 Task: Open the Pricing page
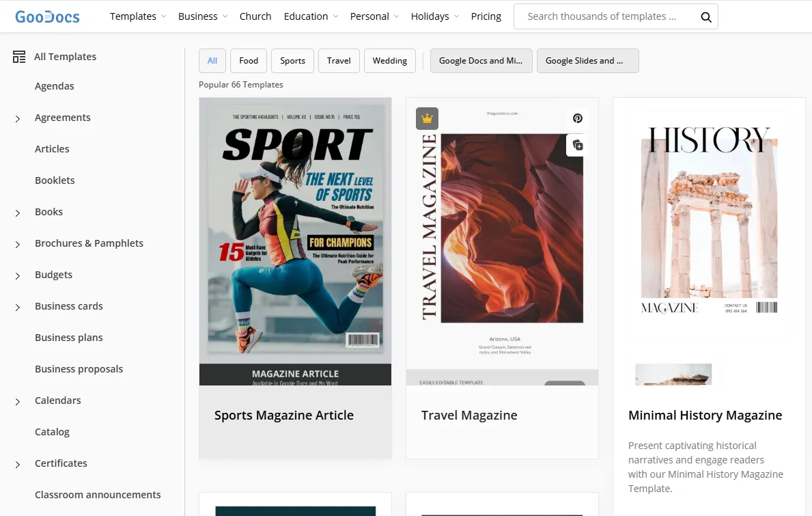click(486, 16)
